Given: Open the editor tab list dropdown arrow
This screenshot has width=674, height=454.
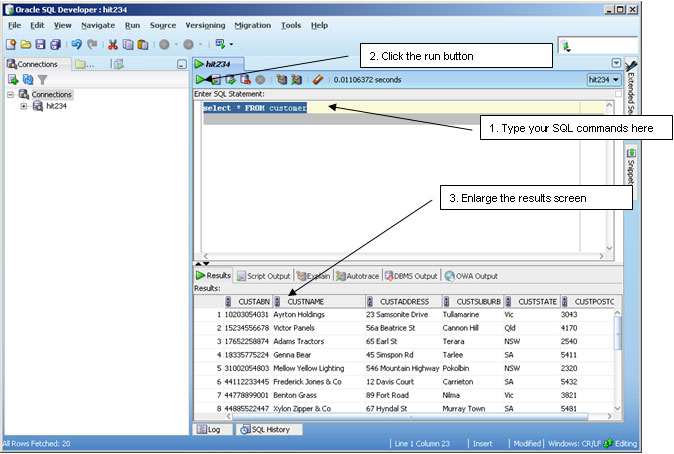Looking at the screenshot, I should [616, 63].
